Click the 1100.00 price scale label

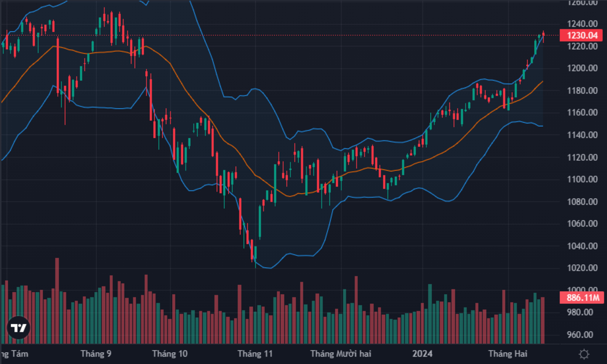click(582, 179)
